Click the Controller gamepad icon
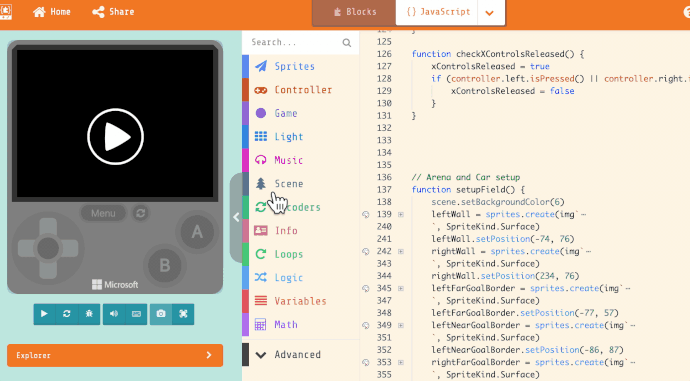 click(261, 90)
